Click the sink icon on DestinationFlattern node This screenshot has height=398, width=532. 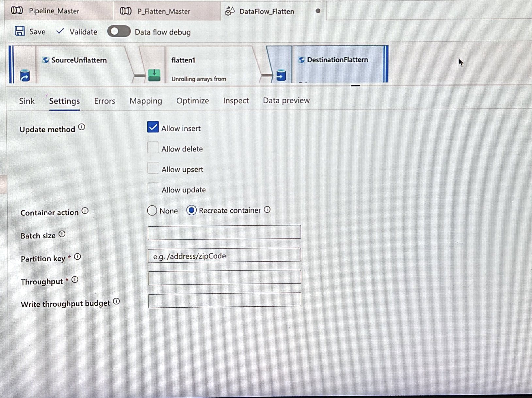[280, 76]
